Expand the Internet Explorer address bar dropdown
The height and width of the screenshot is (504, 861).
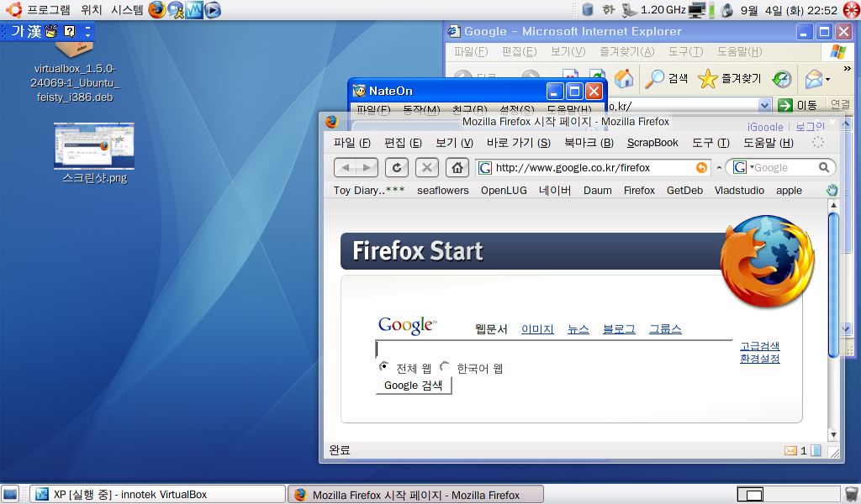click(x=764, y=105)
